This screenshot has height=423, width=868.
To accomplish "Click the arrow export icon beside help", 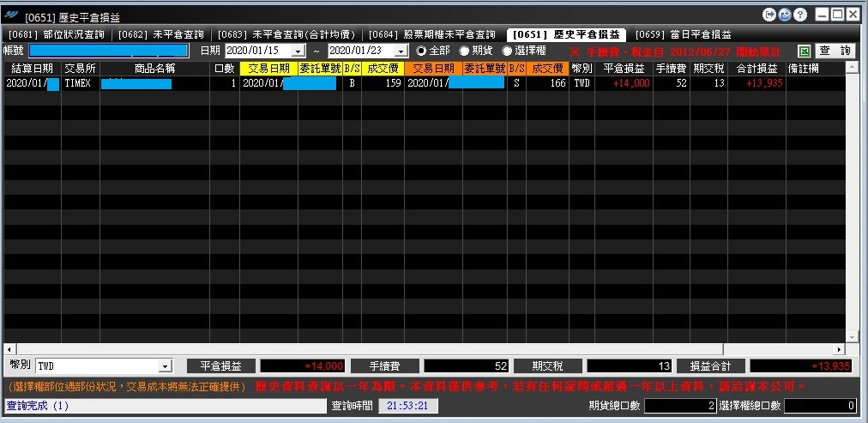I will (769, 15).
